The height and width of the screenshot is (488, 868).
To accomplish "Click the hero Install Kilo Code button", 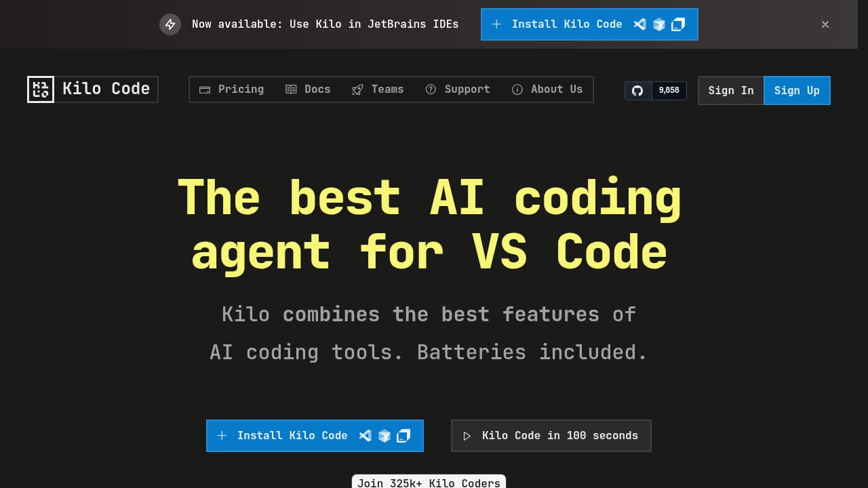I will point(315,436).
